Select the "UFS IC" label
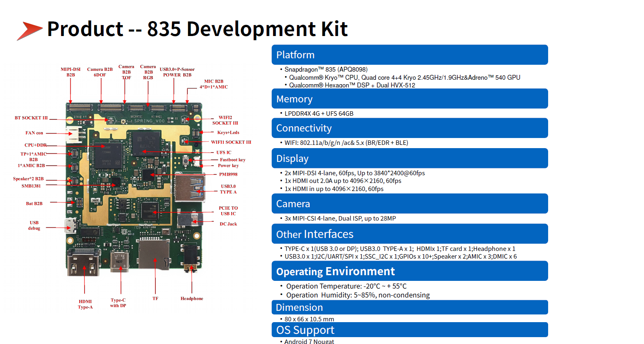The width and height of the screenshot is (644, 344). coord(224,153)
